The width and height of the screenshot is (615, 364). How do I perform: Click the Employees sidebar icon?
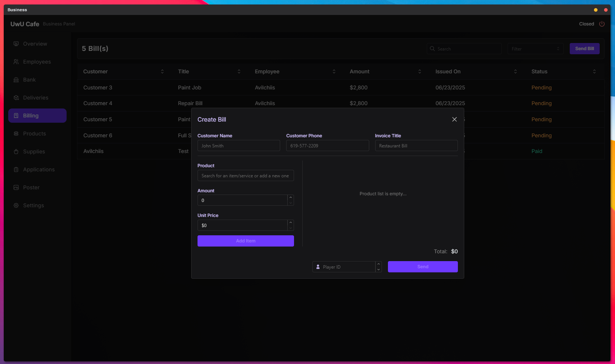[x=16, y=62]
